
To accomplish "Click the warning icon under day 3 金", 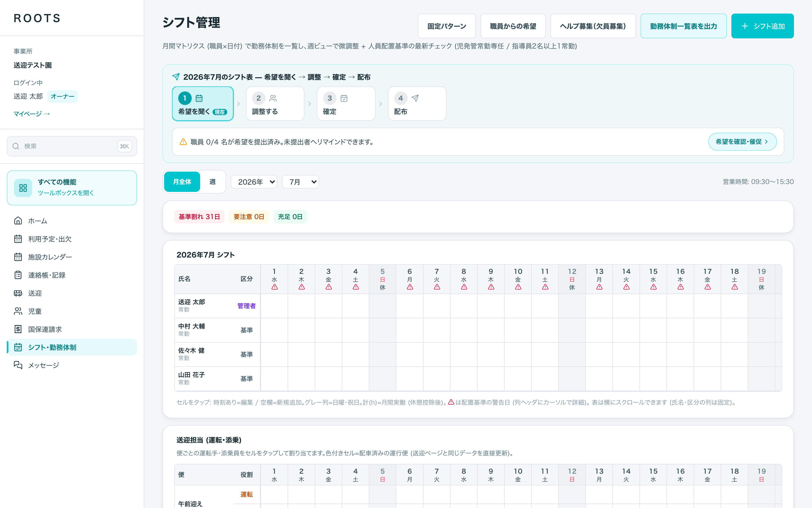I will pyautogui.click(x=328, y=287).
